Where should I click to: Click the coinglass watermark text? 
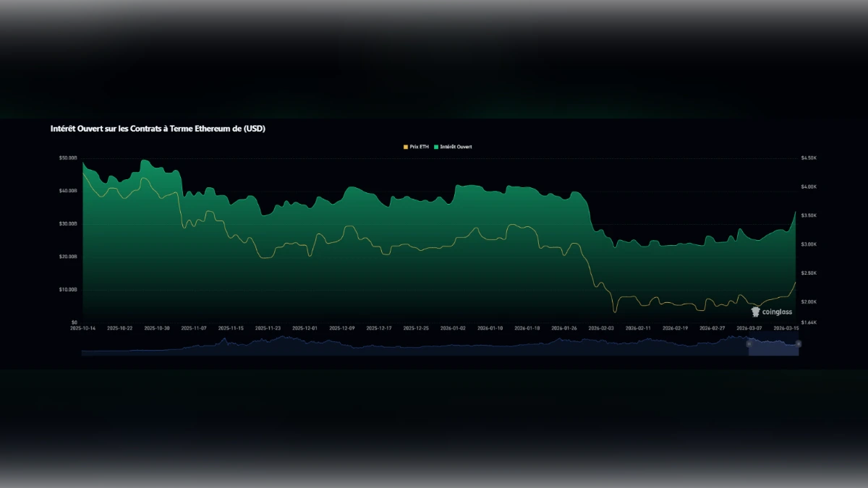tap(778, 311)
